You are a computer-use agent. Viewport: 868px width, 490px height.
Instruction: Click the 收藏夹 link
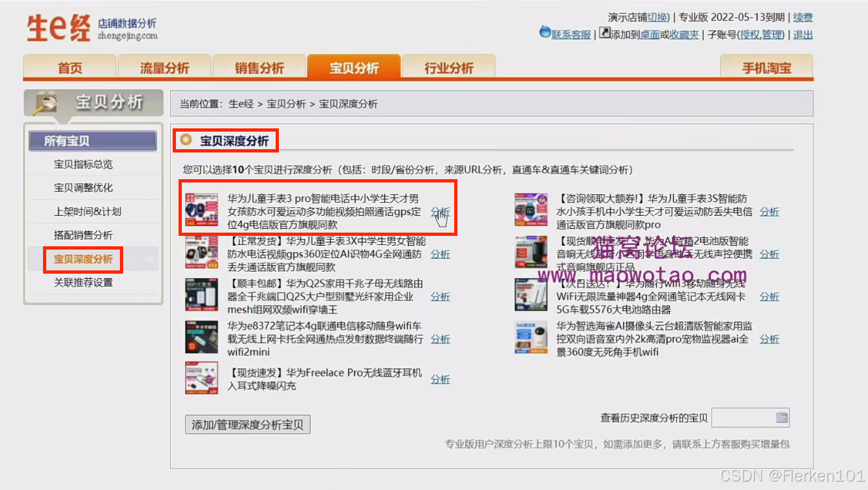click(x=684, y=35)
